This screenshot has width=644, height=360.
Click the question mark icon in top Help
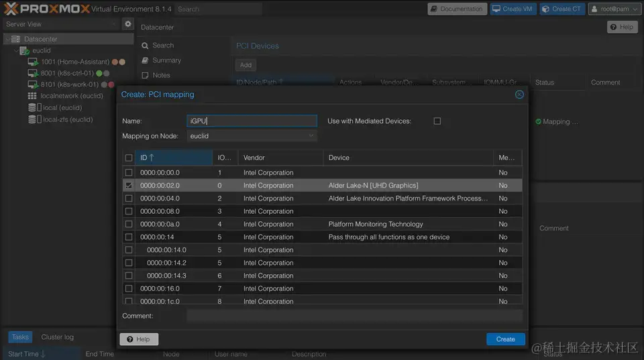(x=613, y=27)
